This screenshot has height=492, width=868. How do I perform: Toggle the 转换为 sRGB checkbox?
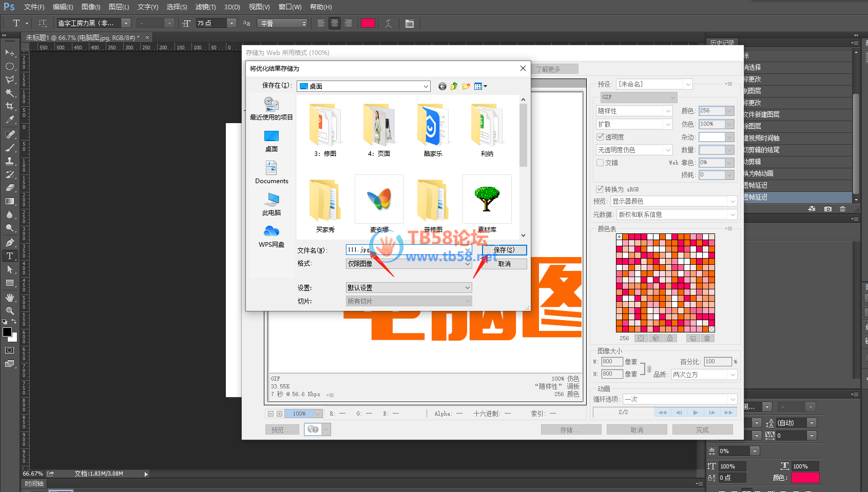(600, 189)
